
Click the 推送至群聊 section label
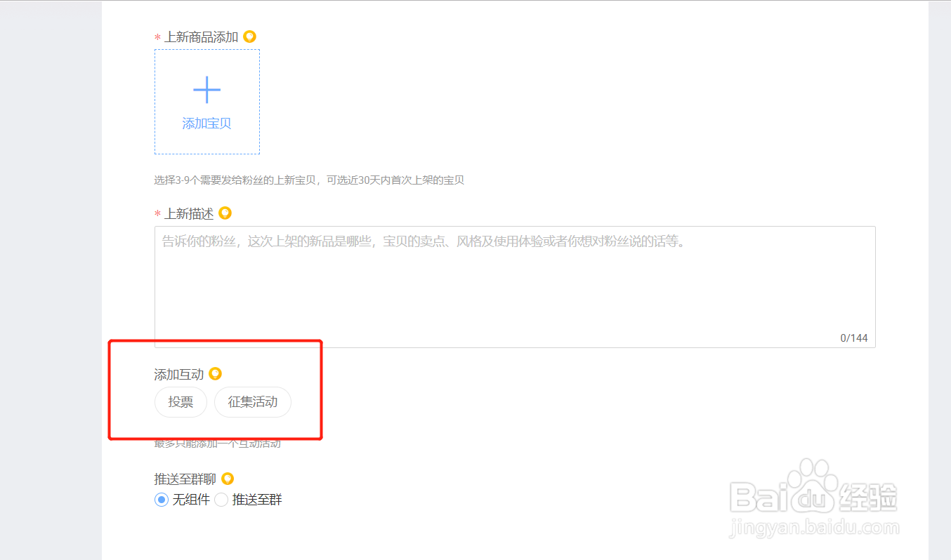[185, 479]
